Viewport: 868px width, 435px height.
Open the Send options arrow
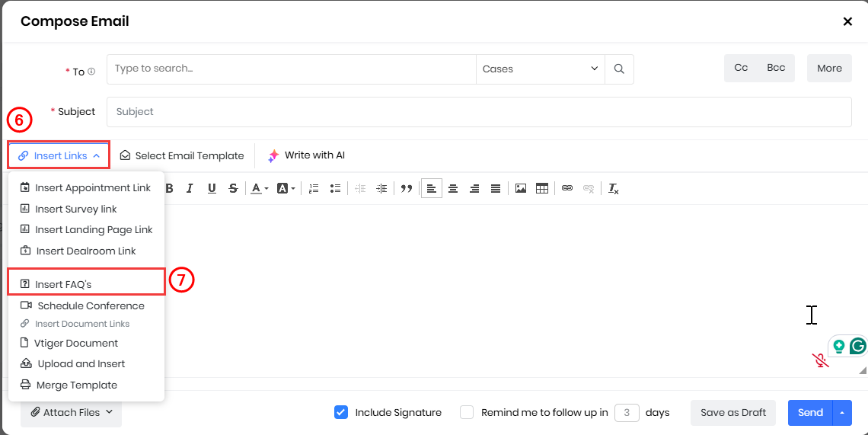(842, 412)
